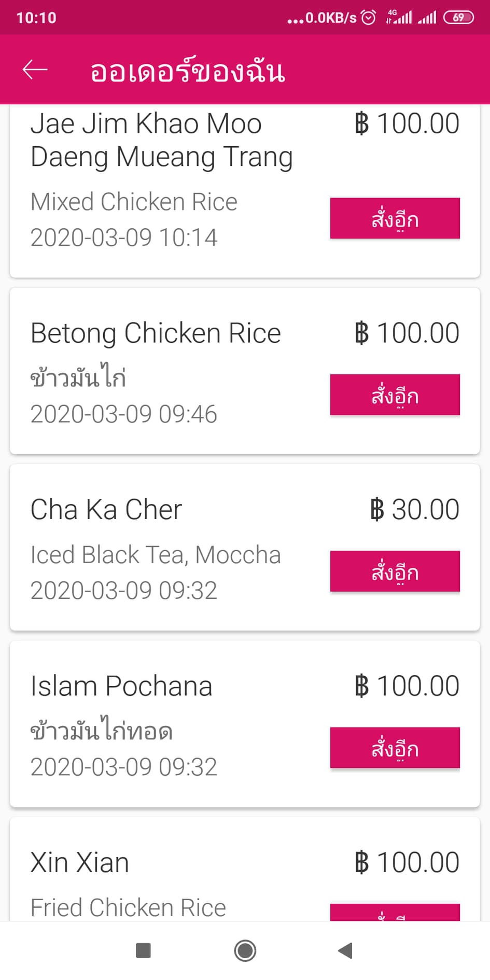Select the Islam Pochana restaurant name
490x980 pixels.
(121, 686)
